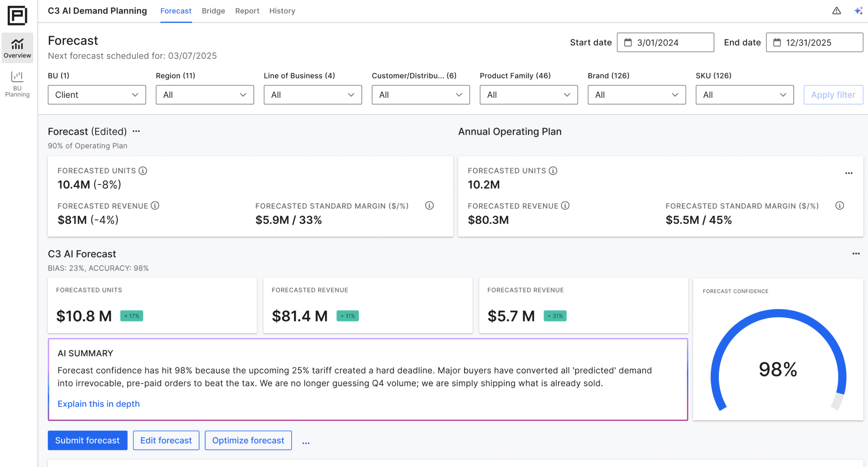Open the C3 AI Forecast ellipsis menu

coord(856,254)
